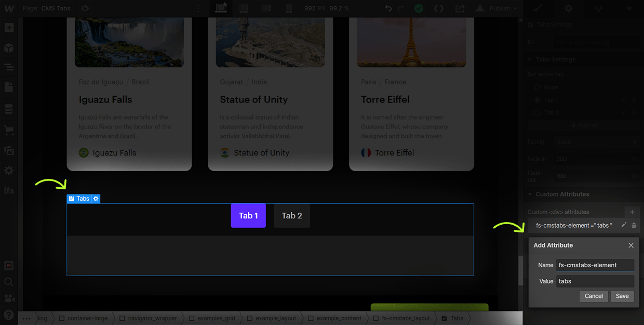
Task: Open the Symbols cube panel
Action: pyautogui.click(x=9, y=48)
